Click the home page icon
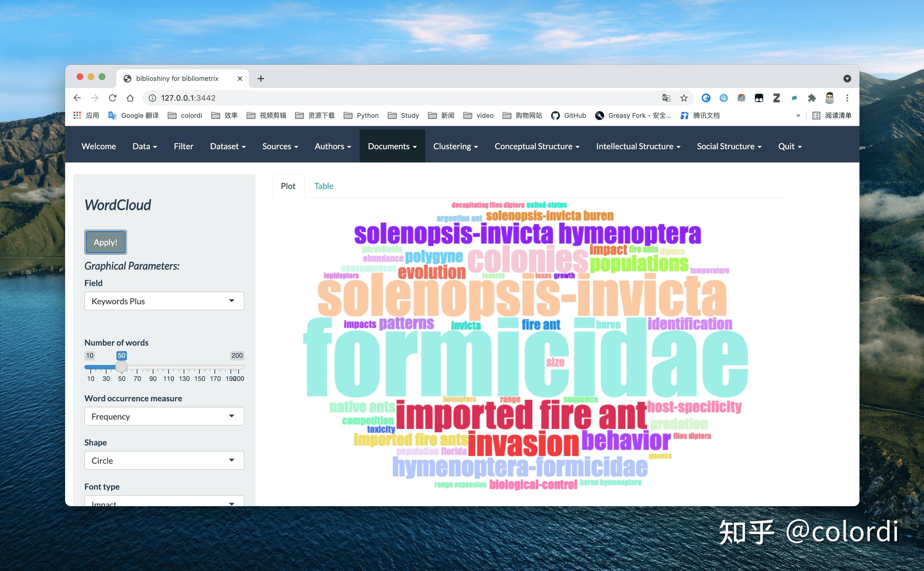924x571 pixels. (x=130, y=98)
